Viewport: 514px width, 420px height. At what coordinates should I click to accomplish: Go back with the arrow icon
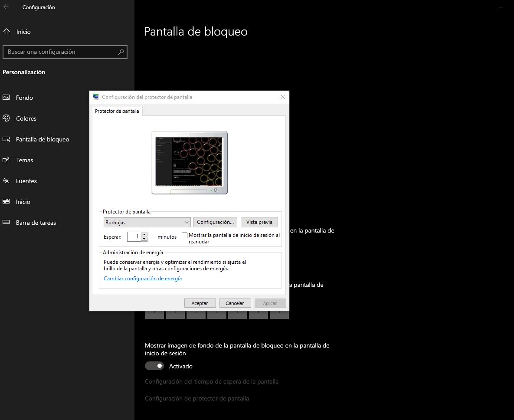[x=6, y=7]
